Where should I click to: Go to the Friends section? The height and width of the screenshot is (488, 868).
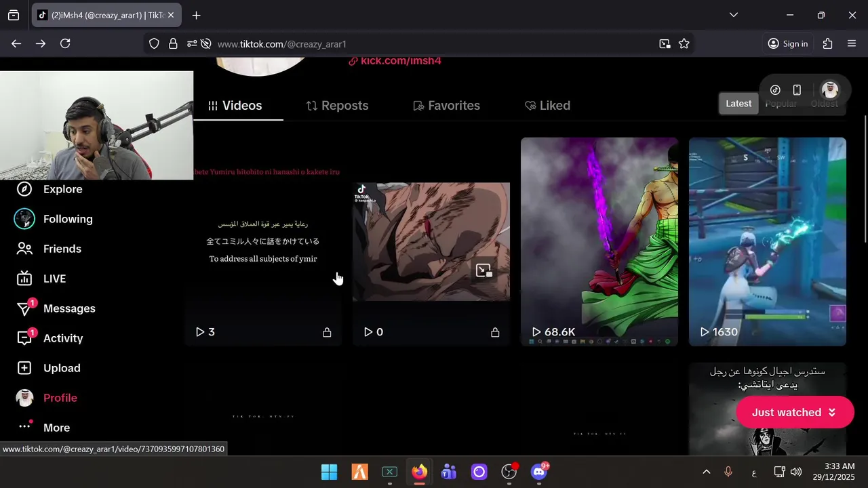click(x=49, y=249)
